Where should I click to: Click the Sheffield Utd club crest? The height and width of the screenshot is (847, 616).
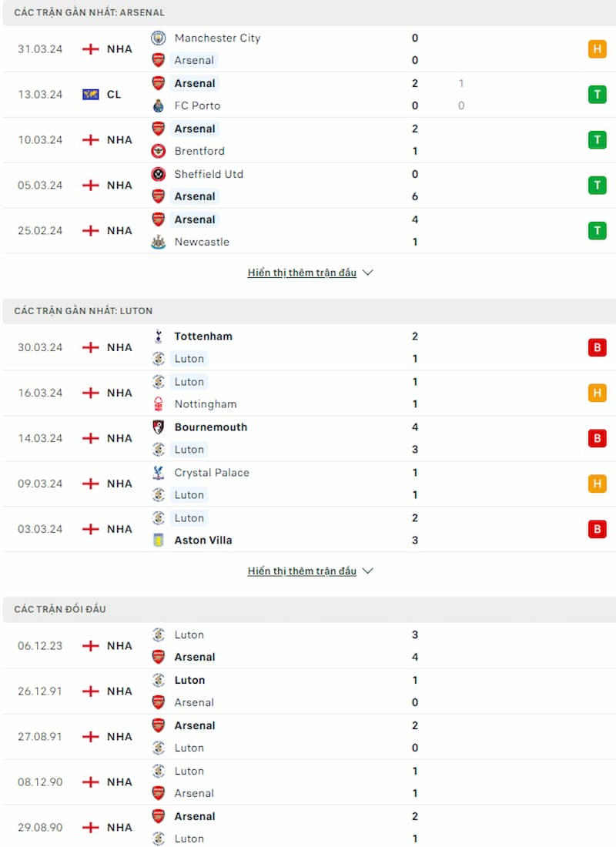159,174
